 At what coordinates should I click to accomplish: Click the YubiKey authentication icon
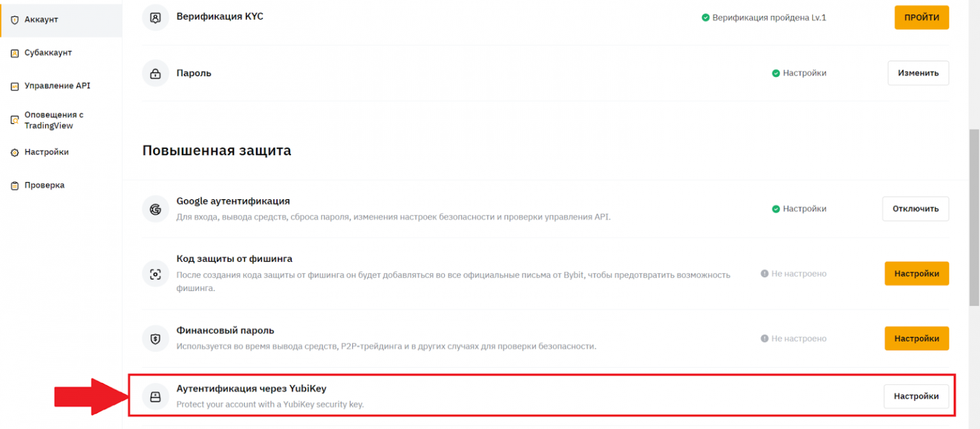click(x=155, y=396)
